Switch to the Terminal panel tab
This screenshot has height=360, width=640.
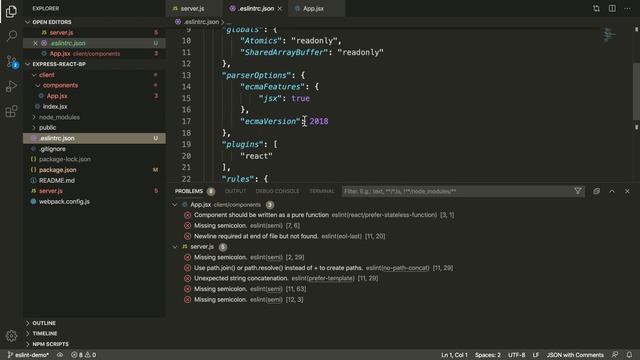click(322, 191)
